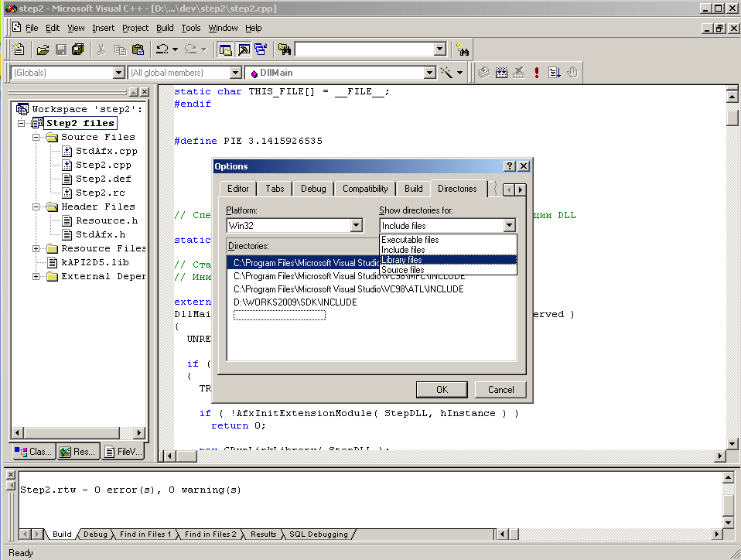Open the Build menu
The height and width of the screenshot is (560, 741).
pyautogui.click(x=165, y=28)
